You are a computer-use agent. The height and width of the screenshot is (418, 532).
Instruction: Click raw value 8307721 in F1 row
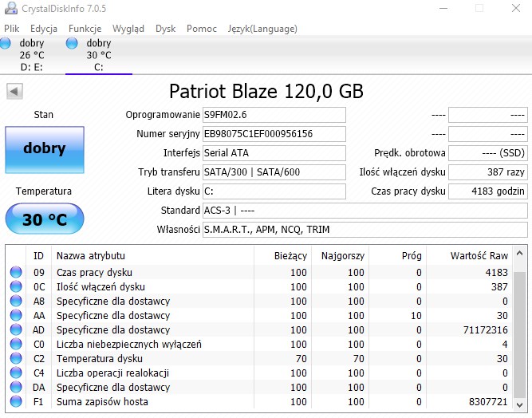pyautogui.click(x=488, y=402)
